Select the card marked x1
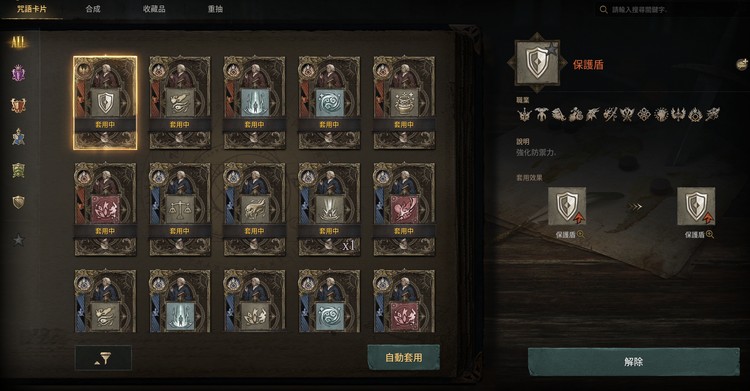Screen dimensions: 750x391 pos(329,209)
